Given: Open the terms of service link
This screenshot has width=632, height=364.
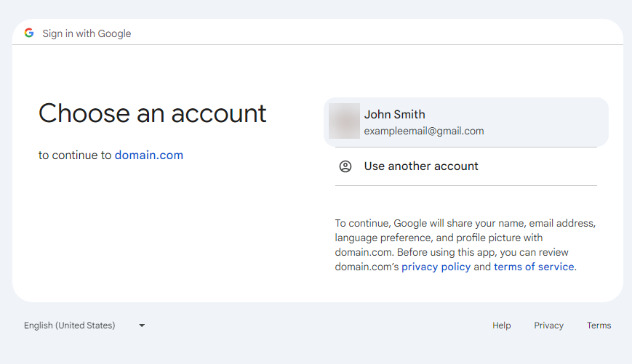Looking at the screenshot, I should click(x=534, y=267).
